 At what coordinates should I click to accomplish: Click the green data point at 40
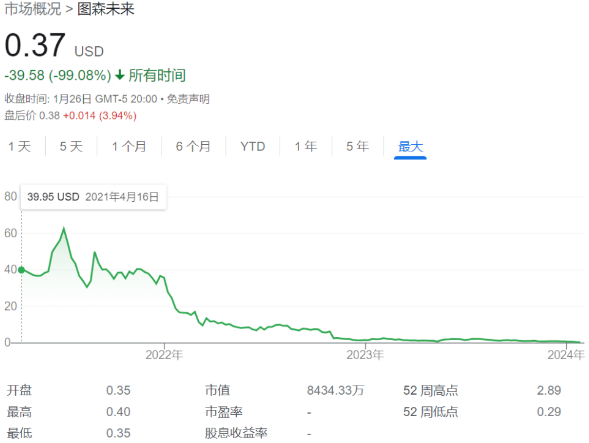[21, 270]
